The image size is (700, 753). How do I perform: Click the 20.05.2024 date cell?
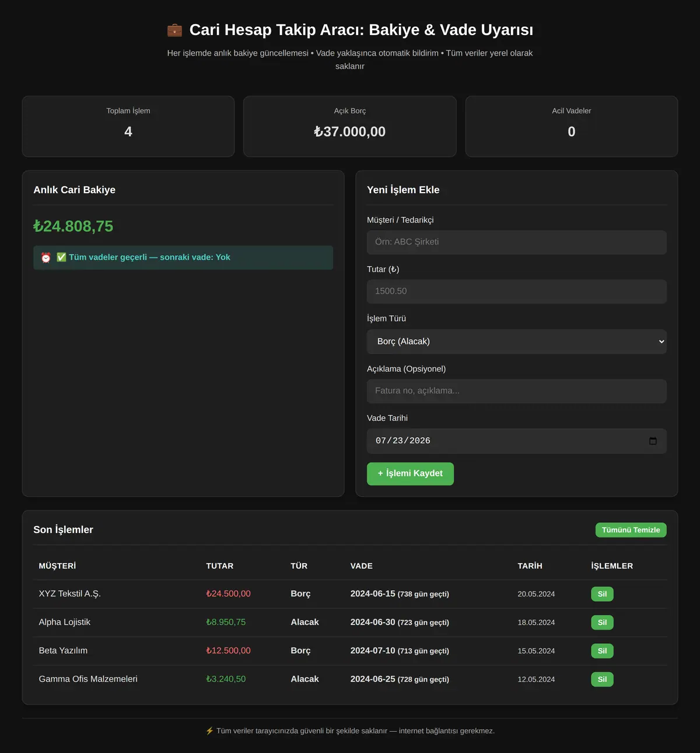click(x=536, y=594)
